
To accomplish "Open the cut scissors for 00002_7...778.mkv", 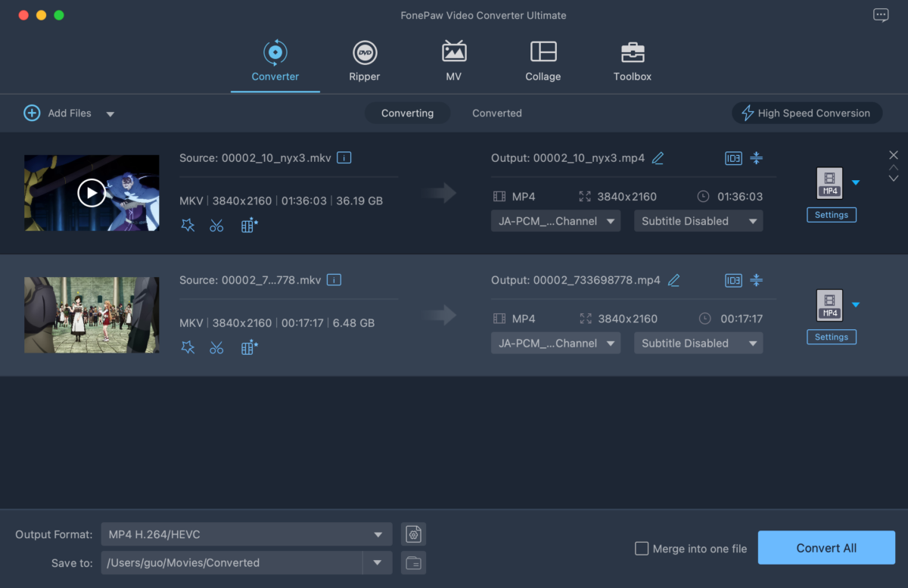I will click(216, 347).
